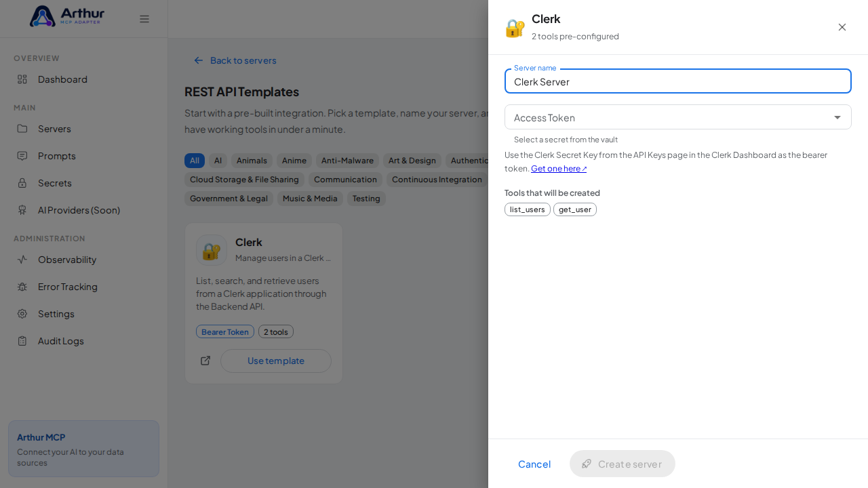
Task: Select the Music & Media filter chip
Action: pyautogui.click(x=310, y=199)
